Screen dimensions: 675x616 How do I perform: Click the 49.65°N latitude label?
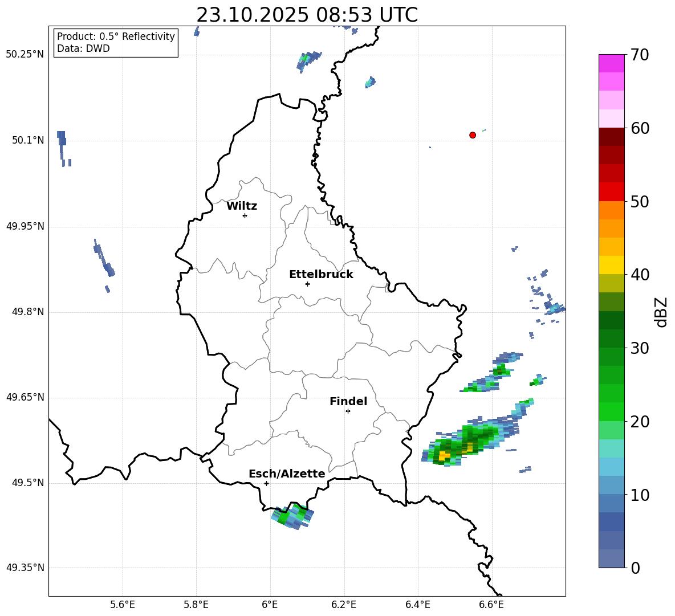coord(25,398)
